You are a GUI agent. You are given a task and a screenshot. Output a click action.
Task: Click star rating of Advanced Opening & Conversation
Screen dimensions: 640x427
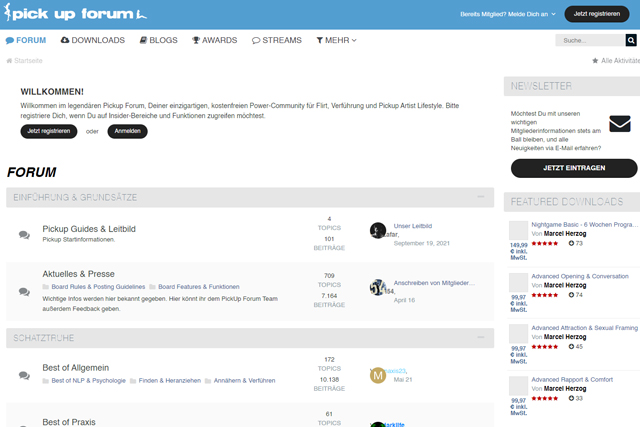(545, 295)
